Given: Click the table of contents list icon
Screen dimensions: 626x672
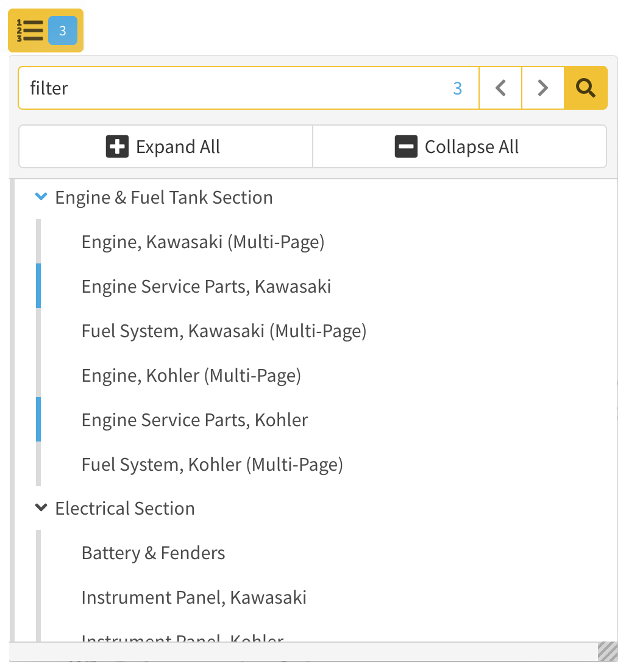Looking at the screenshot, I should click(30, 30).
